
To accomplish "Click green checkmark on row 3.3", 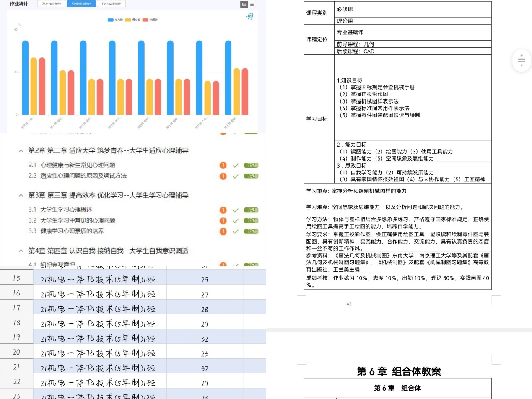I will click(x=235, y=231).
